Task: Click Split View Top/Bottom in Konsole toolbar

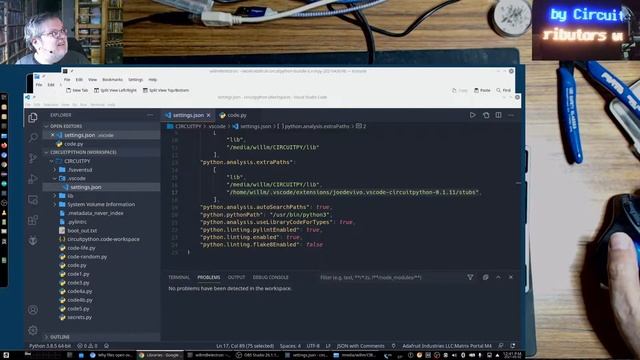Action: pyautogui.click(x=166, y=90)
